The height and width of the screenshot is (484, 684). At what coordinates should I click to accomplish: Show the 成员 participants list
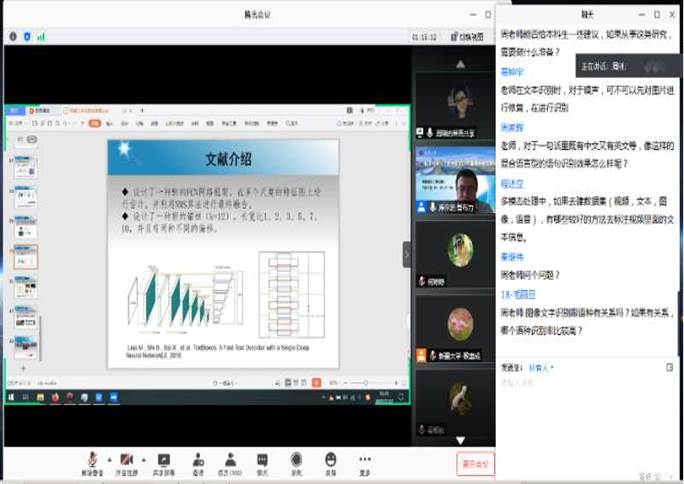(230, 460)
